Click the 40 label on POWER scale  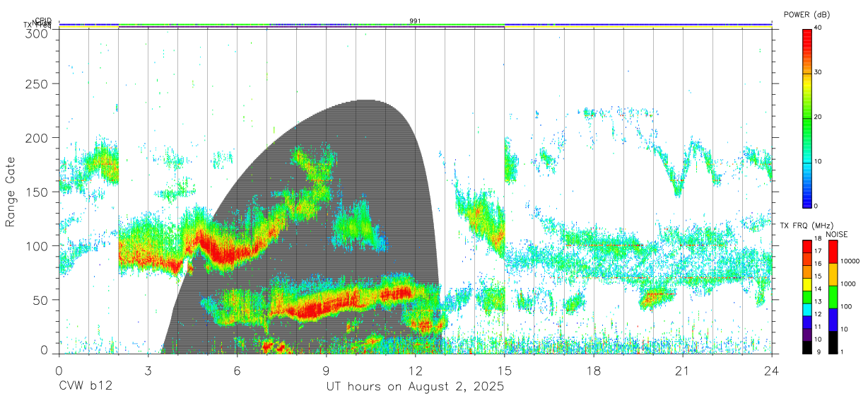coord(819,28)
